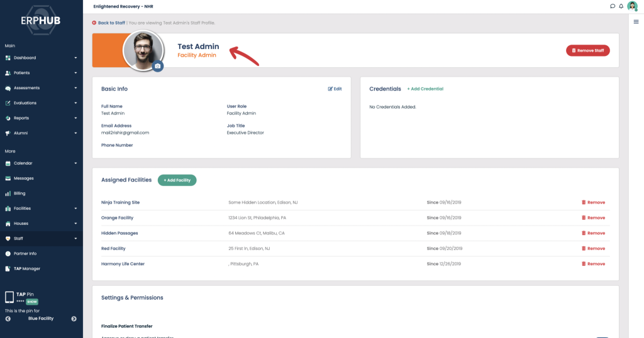Open notifications bell icon
Viewport: 644px width, 338px height.
(x=621, y=6)
